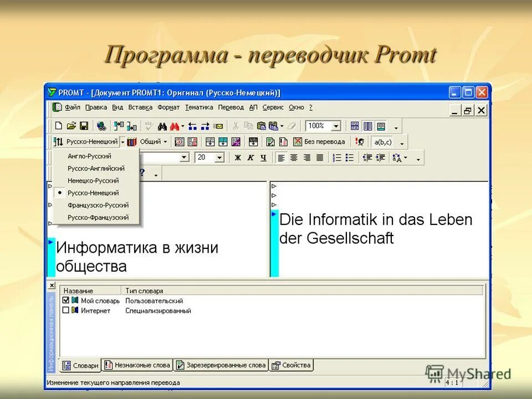Align text left
The width and height of the screenshot is (532, 399).
[x=281, y=158]
